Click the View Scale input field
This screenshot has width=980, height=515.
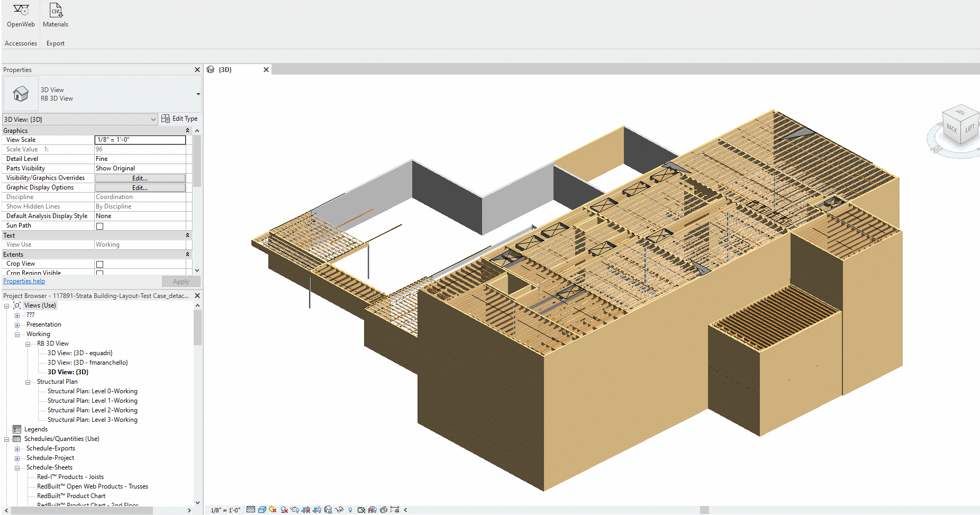(x=140, y=140)
